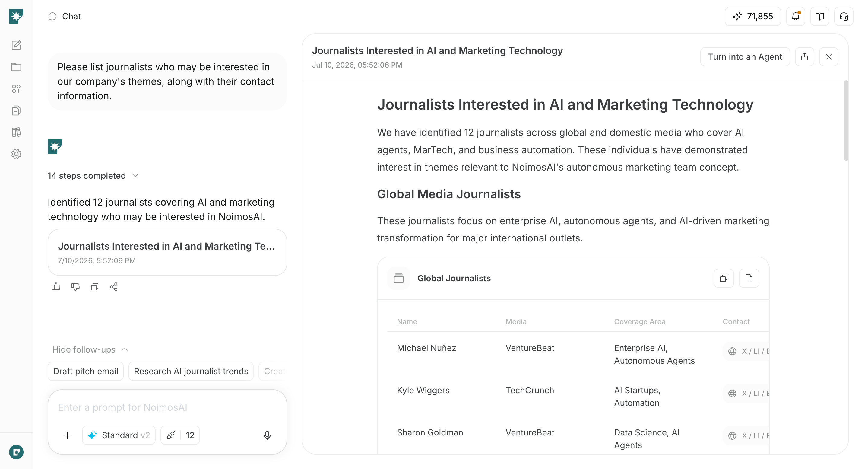Select the TechCrunch media cell
The width and height of the screenshot is (868, 469).
pyautogui.click(x=529, y=390)
